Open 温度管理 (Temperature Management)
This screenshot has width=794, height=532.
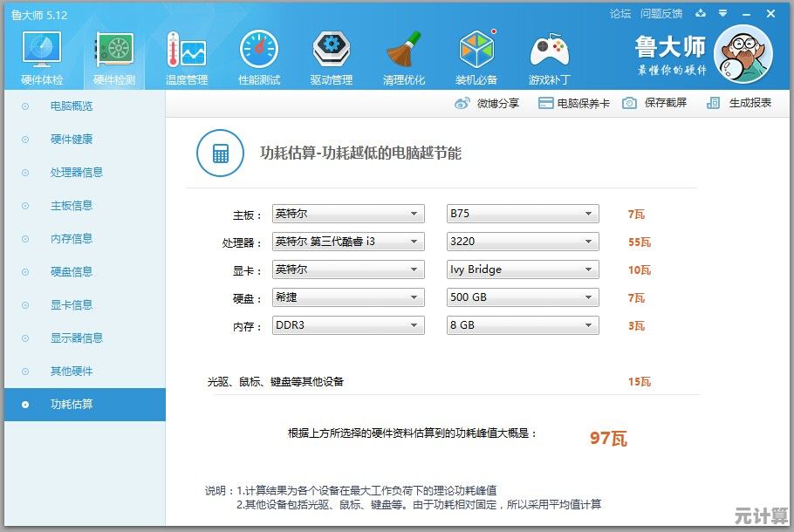pos(186,55)
